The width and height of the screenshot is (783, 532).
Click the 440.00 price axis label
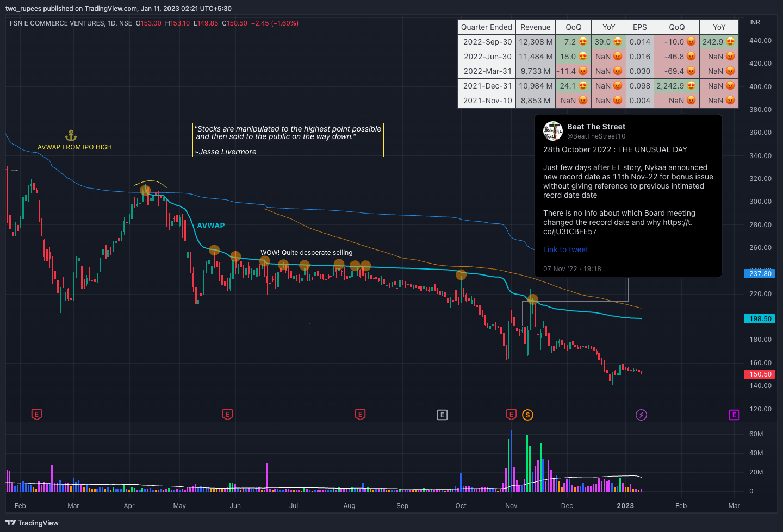click(x=760, y=41)
